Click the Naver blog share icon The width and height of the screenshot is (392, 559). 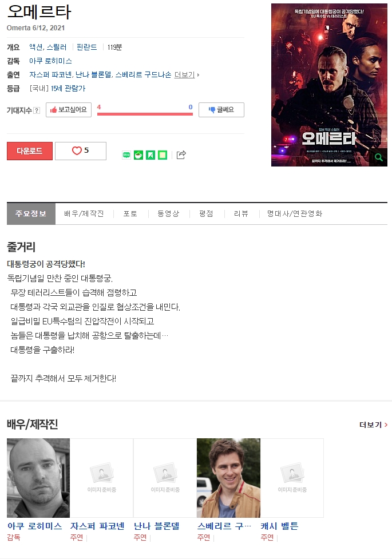126,154
